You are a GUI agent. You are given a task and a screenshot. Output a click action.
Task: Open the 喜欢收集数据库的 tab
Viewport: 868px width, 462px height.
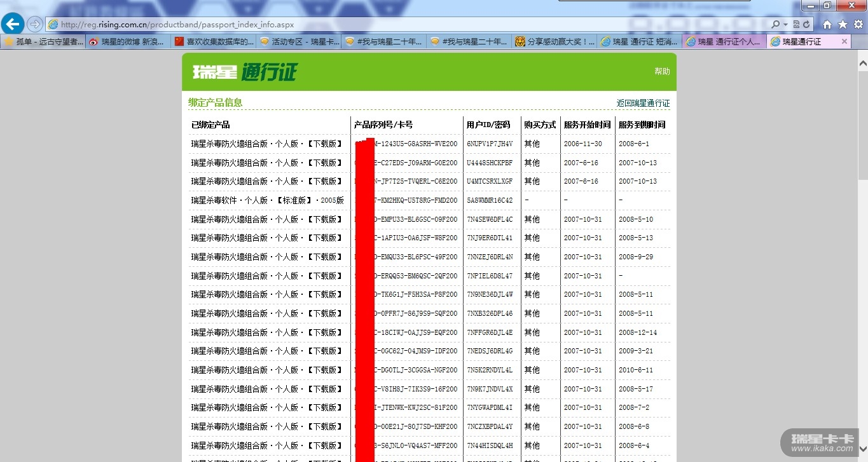coord(214,42)
